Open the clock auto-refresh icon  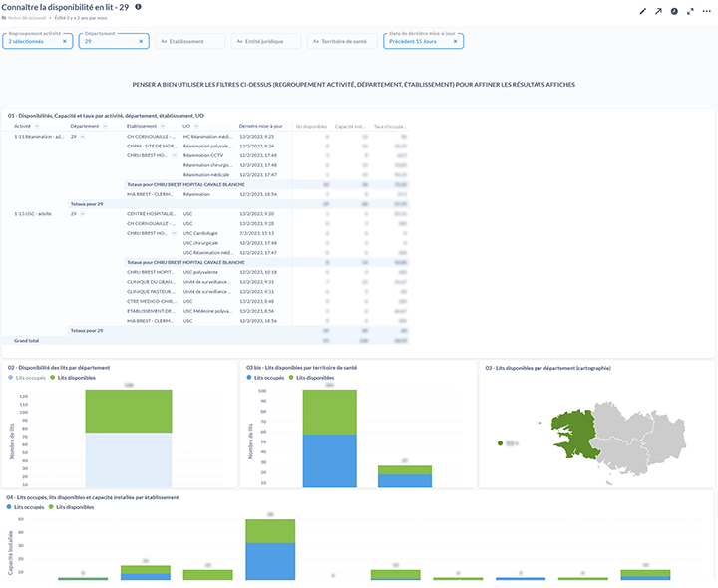[x=674, y=11]
